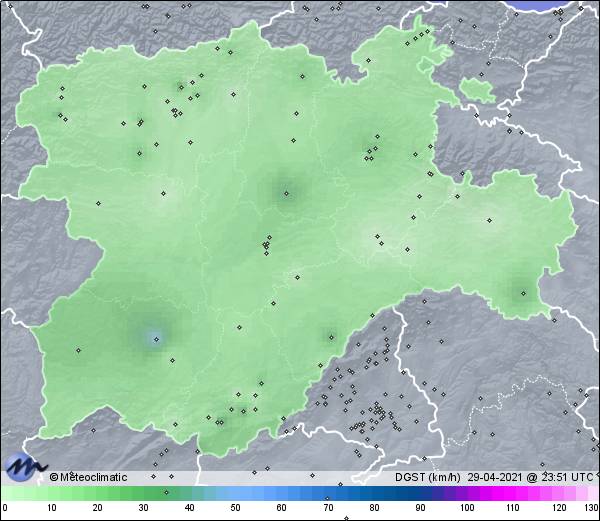
Task: Click the scale label 30
Action: tap(143, 508)
